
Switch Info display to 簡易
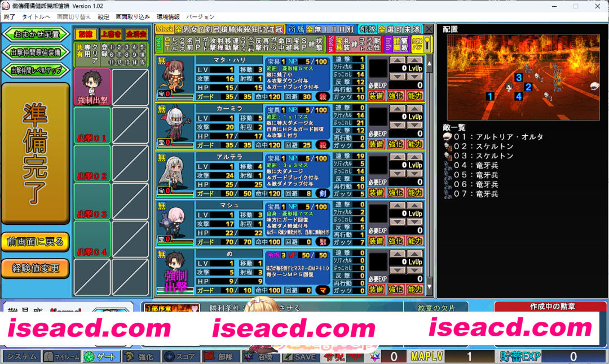point(404,43)
